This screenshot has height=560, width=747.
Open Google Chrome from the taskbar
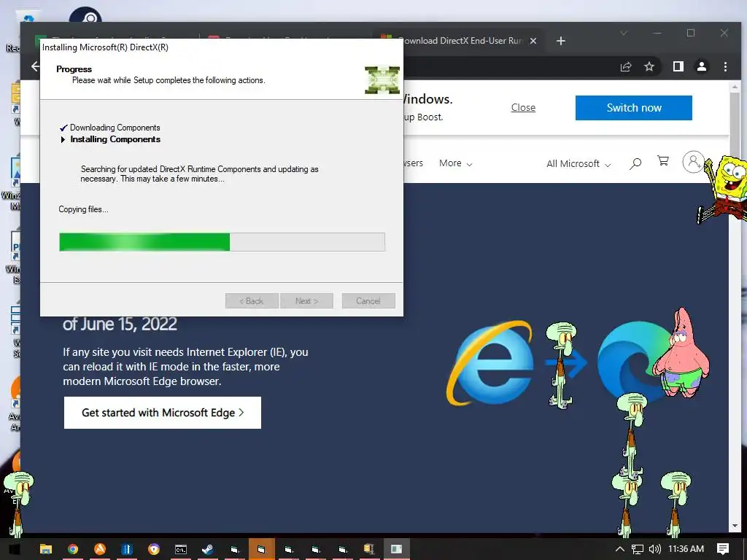click(x=73, y=549)
